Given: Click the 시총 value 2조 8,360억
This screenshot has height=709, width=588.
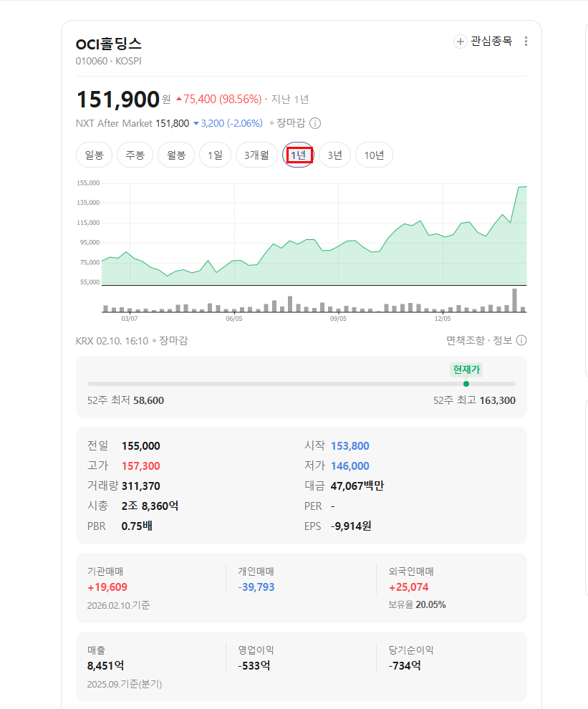Looking at the screenshot, I should [150, 506].
